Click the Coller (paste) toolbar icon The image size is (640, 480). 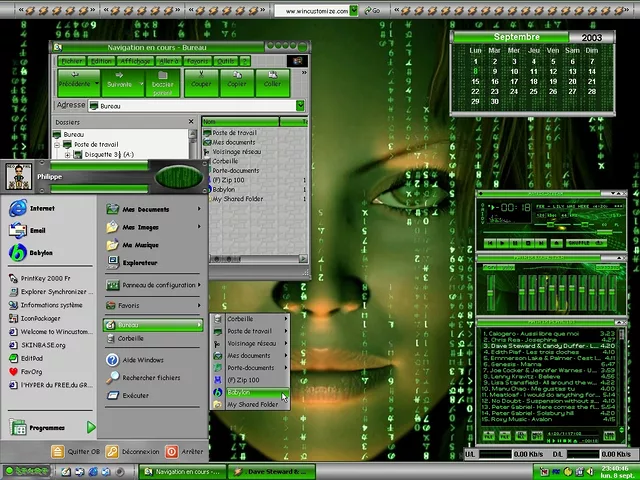coord(272,80)
